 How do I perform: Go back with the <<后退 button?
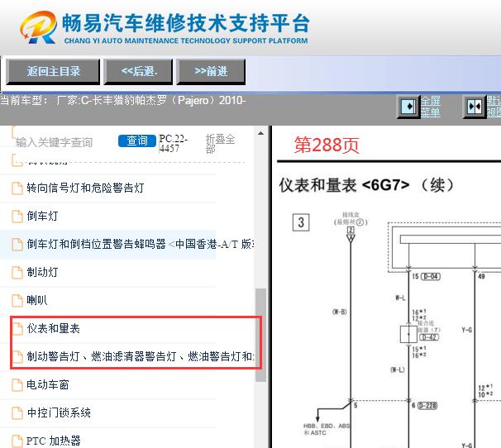[138, 72]
